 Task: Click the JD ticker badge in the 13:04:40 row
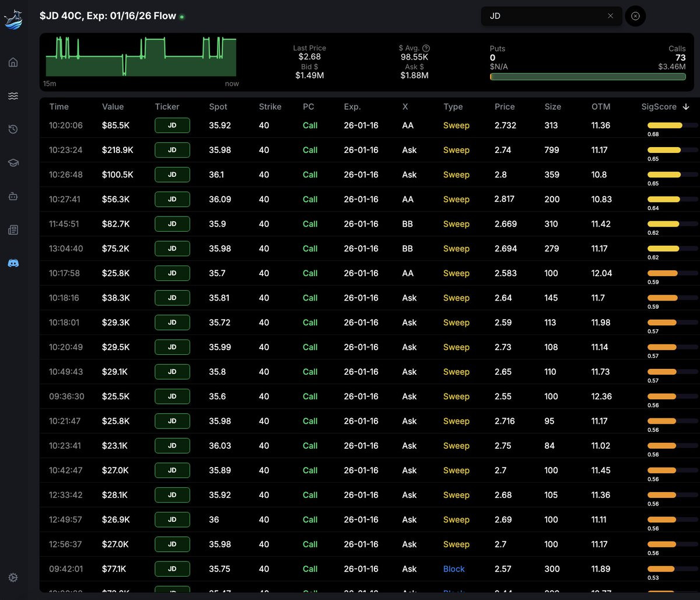(172, 249)
